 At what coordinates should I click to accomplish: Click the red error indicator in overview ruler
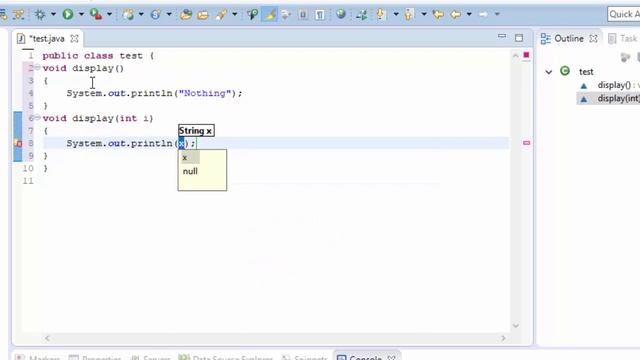(527, 55)
